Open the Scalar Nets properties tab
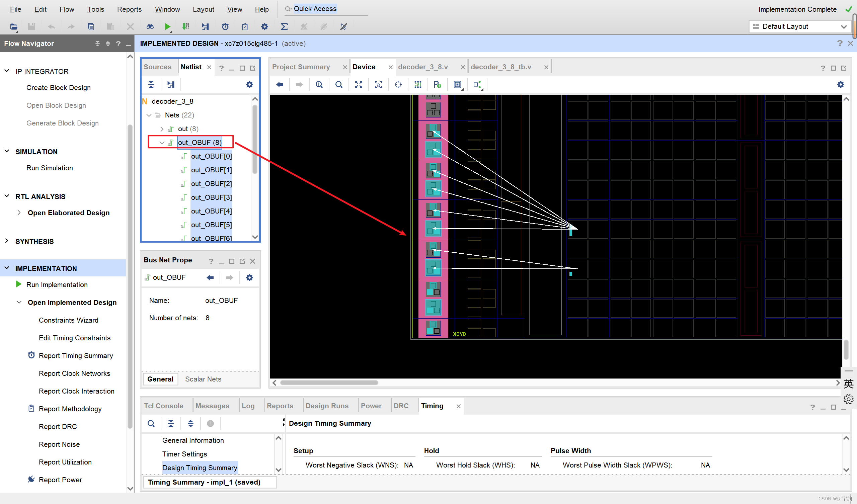 [203, 379]
